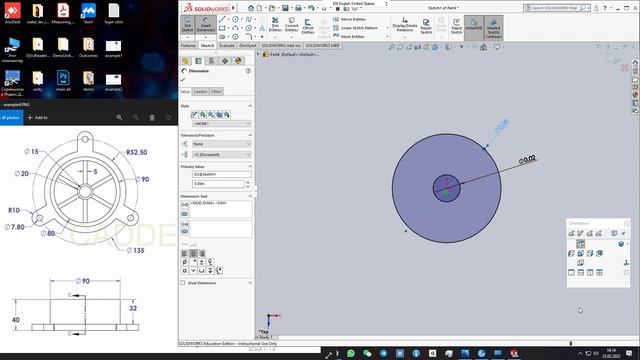The height and width of the screenshot is (360, 640).
Task: Click the Offset Entities tool
Action: [x=308, y=27]
